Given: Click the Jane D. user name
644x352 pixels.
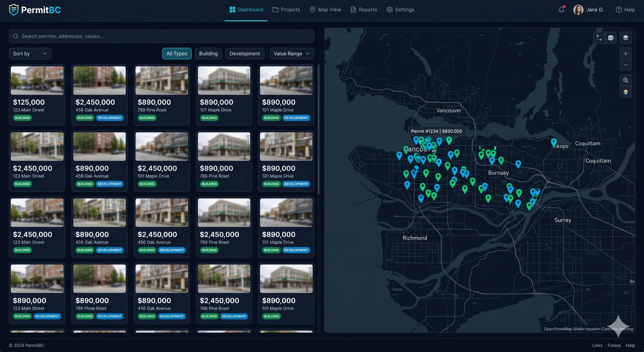Looking at the screenshot, I should point(595,10).
